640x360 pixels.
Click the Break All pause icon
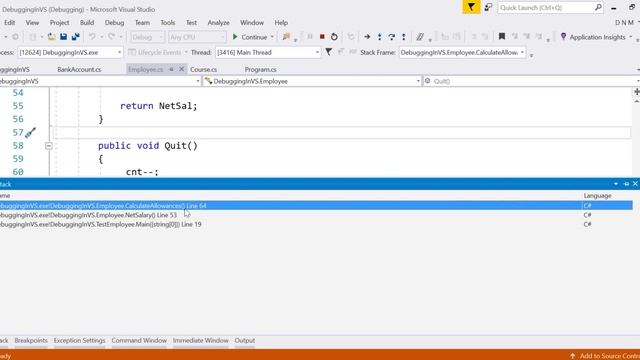point(310,37)
